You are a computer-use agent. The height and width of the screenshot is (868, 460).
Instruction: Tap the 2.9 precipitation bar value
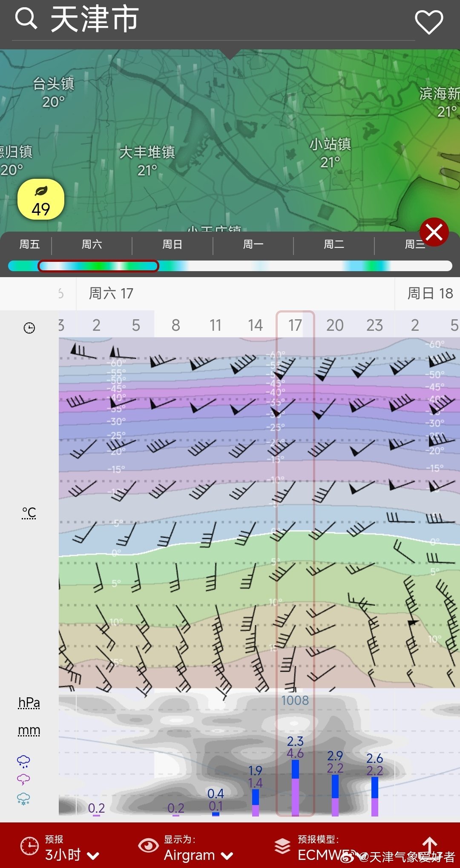335,756
